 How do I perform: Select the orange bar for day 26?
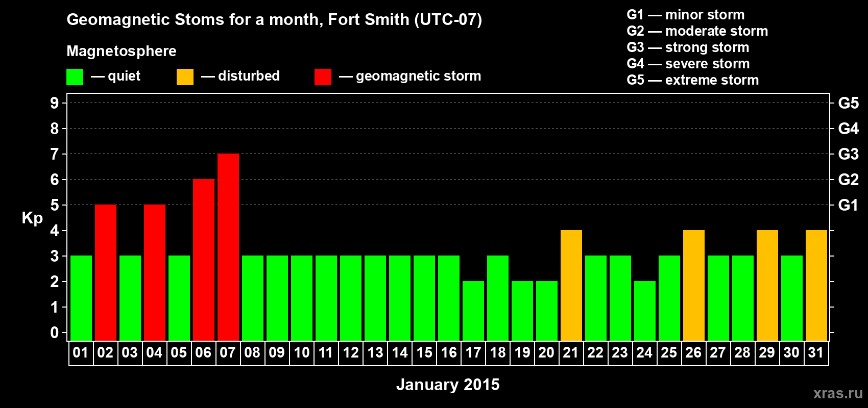694,286
